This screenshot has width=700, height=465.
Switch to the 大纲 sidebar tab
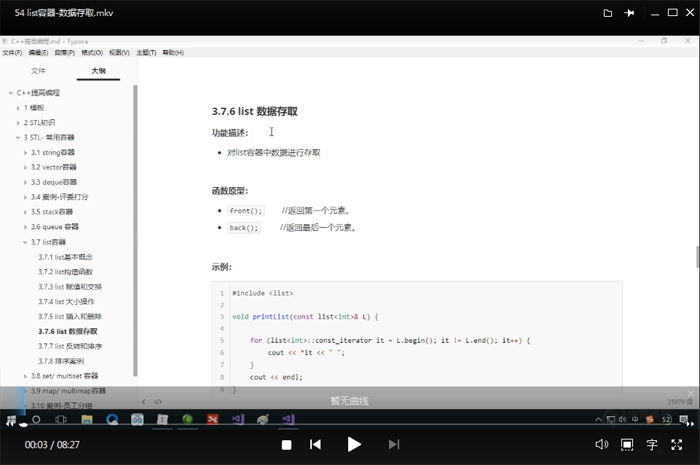(x=98, y=71)
